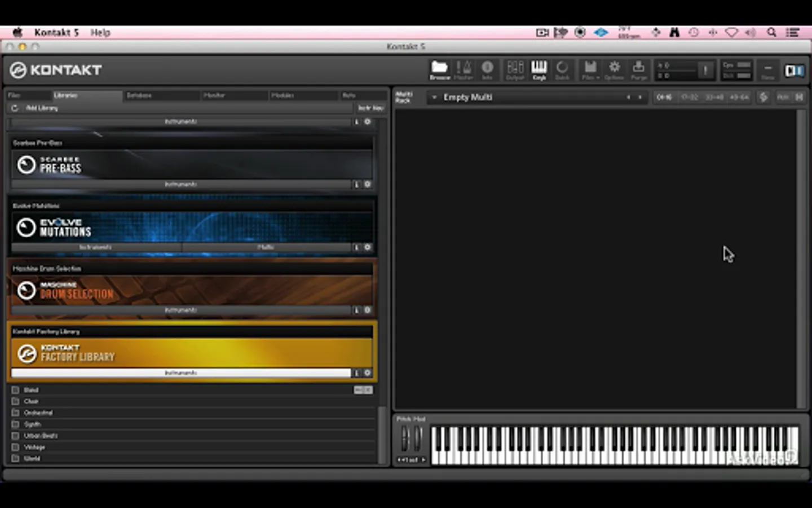
Task: Switch to the Database tab
Action: click(139, 95)
